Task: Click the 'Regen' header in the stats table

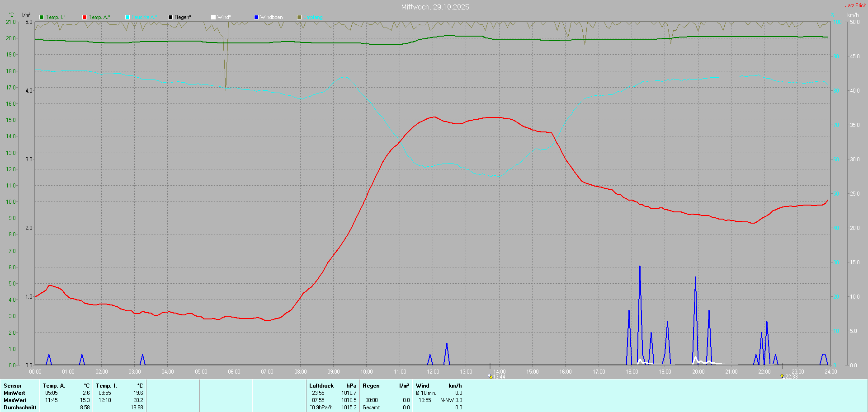Action: click(371, 386)
